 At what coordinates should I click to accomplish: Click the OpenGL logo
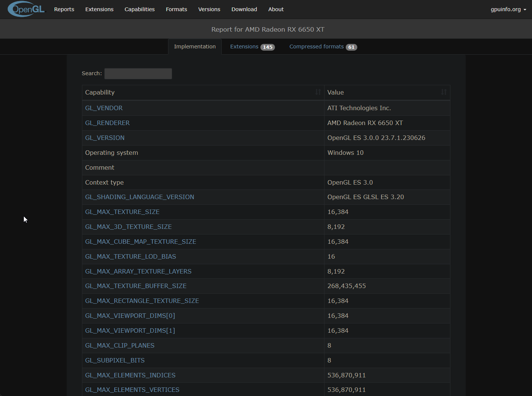coord(26,9)
